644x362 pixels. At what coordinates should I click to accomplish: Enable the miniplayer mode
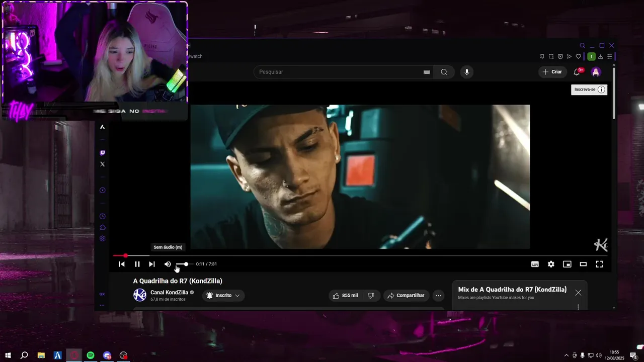(x=567, y=264)
